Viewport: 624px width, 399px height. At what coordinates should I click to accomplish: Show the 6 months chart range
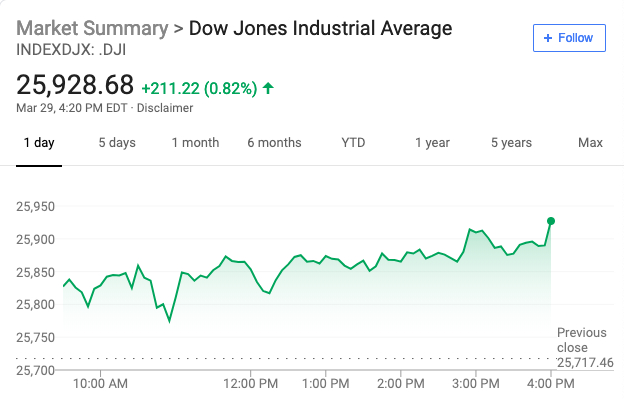coord(275,142)
